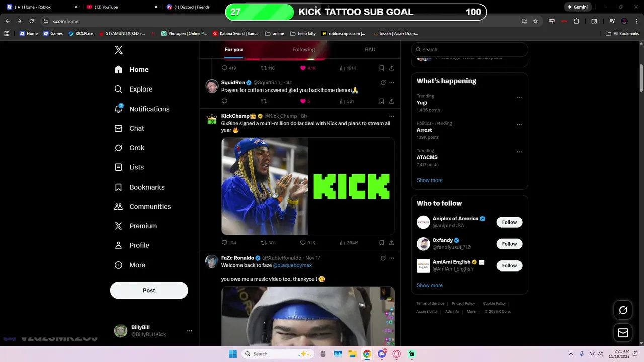
Task: Open Explore from the sidebar
Action: point(133,89)
